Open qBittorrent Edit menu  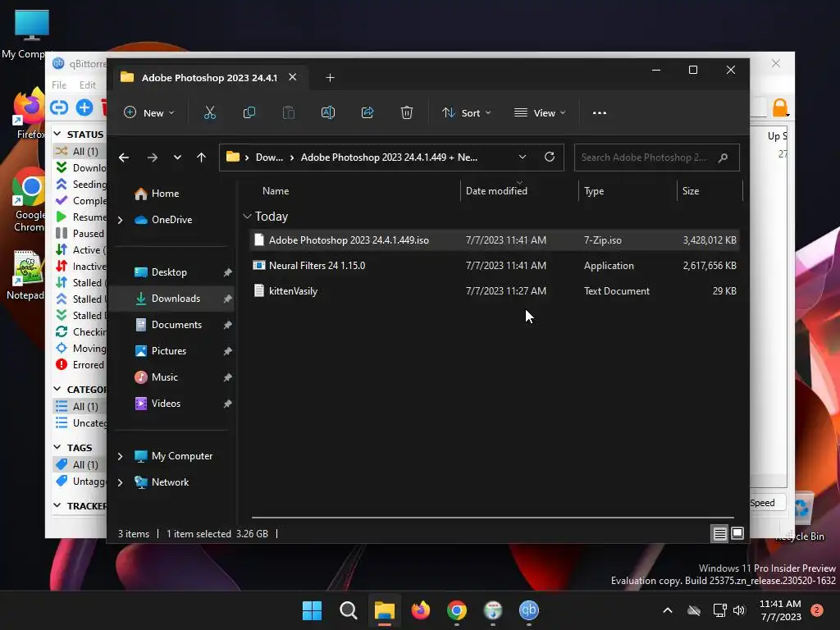(87, 85)
